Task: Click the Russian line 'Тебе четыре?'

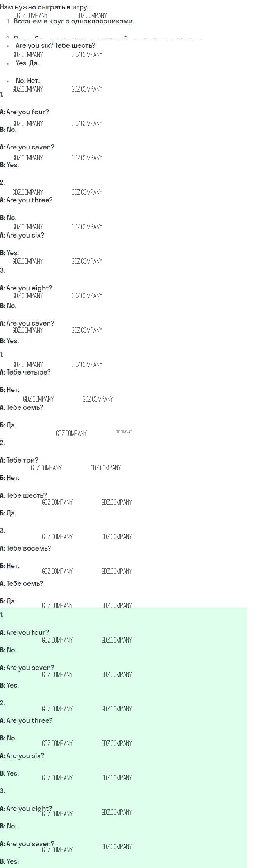Action: click(29, 372)
